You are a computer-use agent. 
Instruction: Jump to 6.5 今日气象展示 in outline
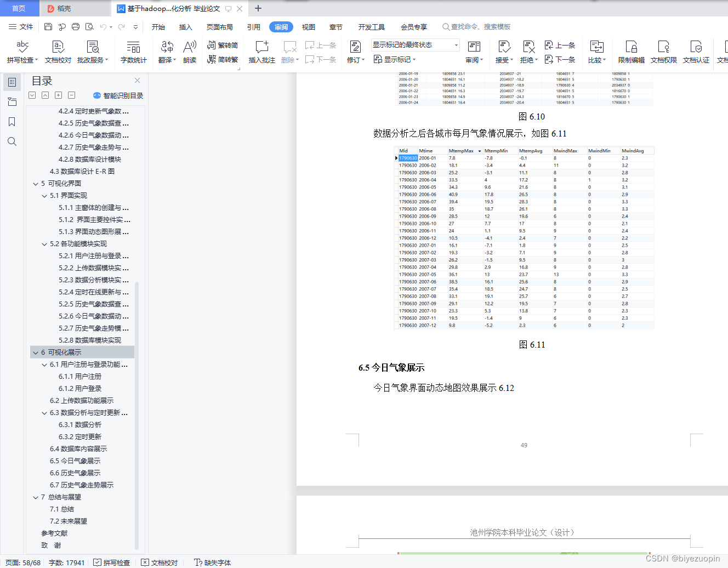point(75,461)
